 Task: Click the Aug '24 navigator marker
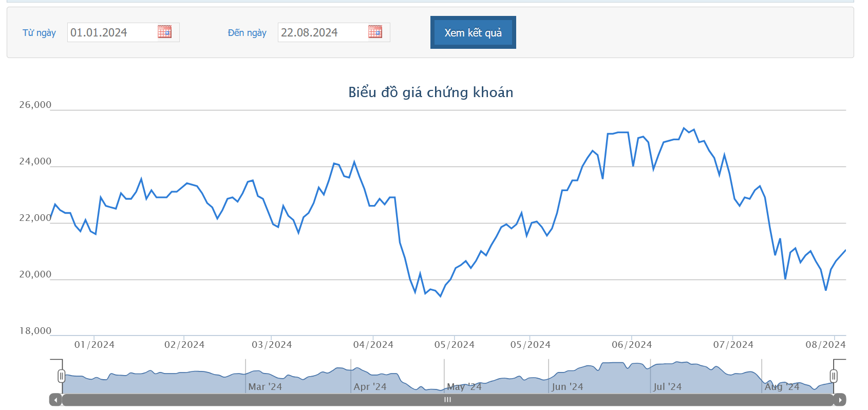pyautogui.click(x=782, y=387)
